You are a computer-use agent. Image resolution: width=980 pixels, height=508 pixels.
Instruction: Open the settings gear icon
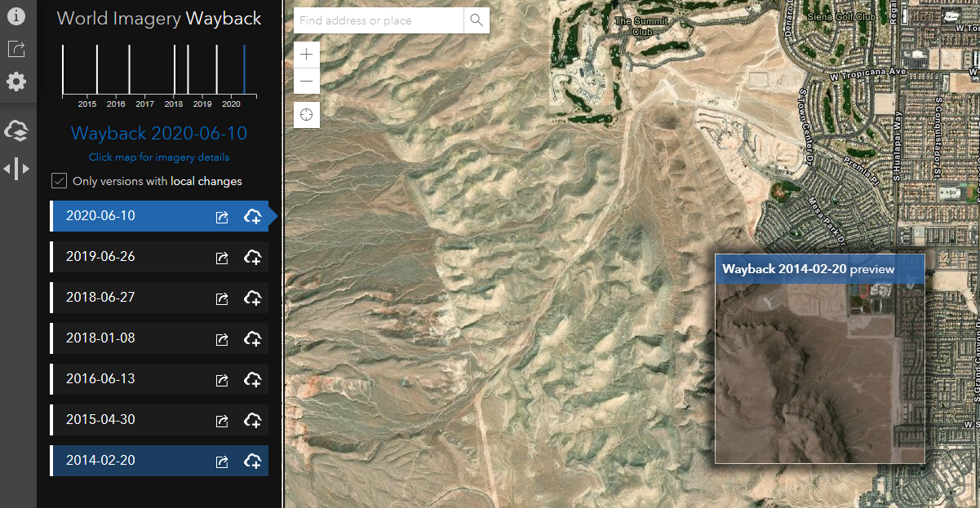click(x=16, y=82)
